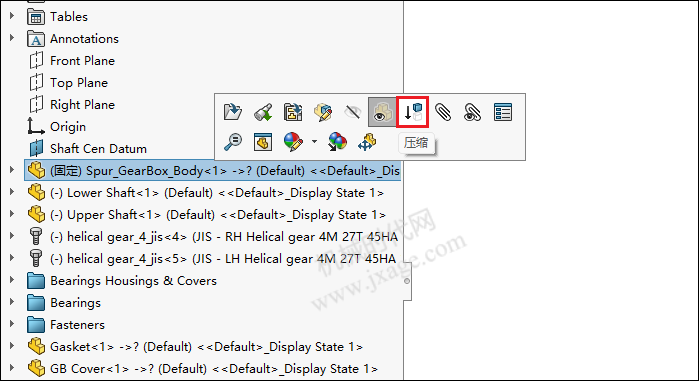The image size is (699, 381).
Task: Expand the Lower Shaft component
Action: click(x=12, y=192)
